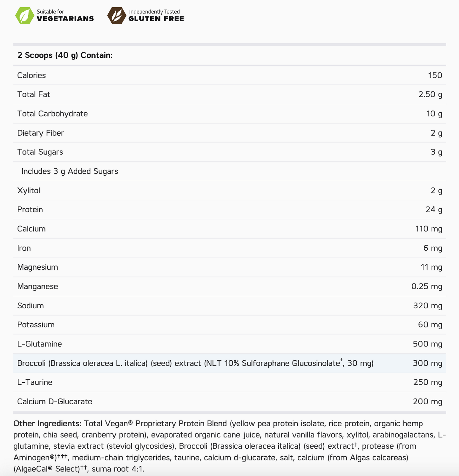
Task: Select the Xylitol row label
Action: [29, 191]
